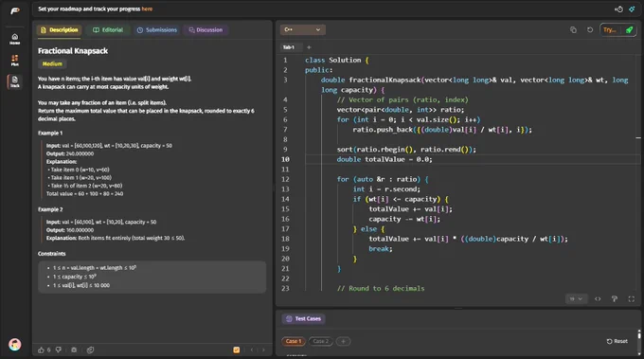Click the blue sparkle icon in the top bar
This screenshot has height=359, width=644.
coord(632,9)
